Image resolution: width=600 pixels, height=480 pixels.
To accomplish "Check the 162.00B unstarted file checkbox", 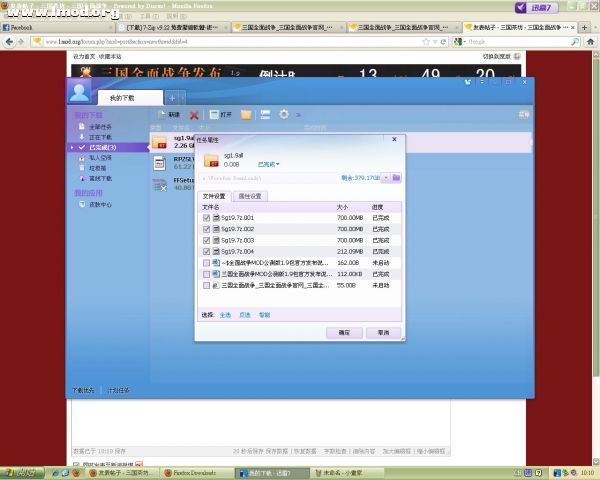I will pyautogui.click(x=207, y=262).
